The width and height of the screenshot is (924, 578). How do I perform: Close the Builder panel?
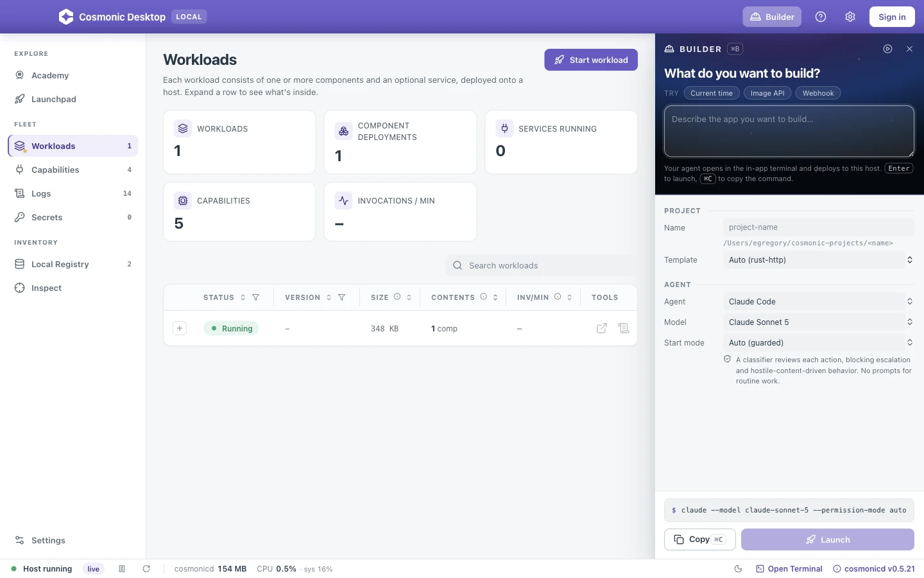tap(909, 49)
